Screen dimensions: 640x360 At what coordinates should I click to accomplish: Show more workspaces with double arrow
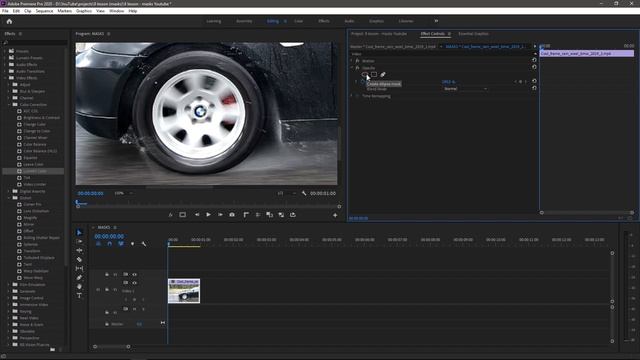pyautogui.click(x=436, y=21)
